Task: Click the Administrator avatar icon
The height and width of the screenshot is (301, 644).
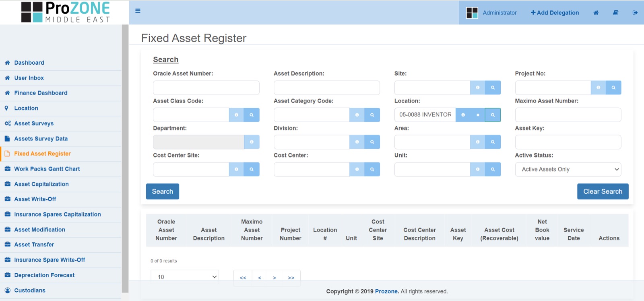Action: click(472, 13)
